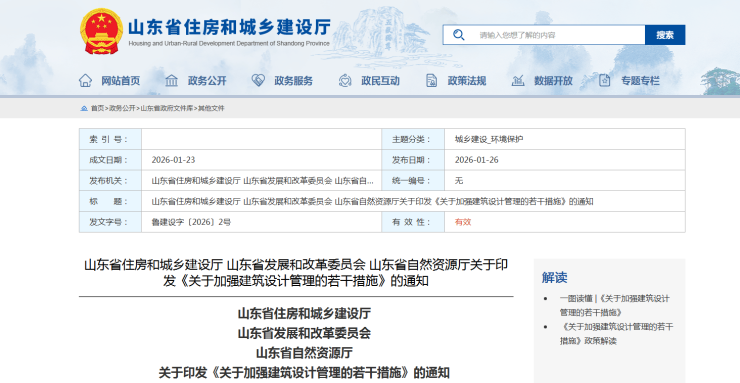Click the search magnifier icon
740x383 pixels.
[458, 35]
